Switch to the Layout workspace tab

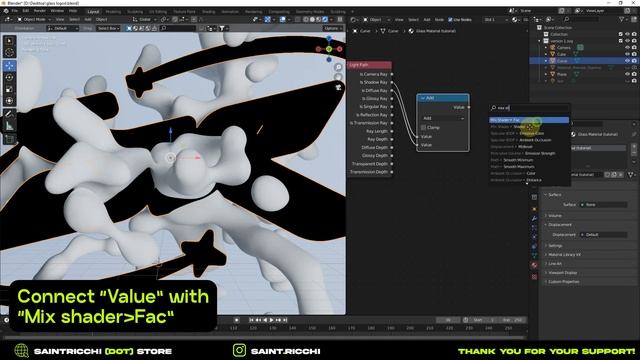(x=93, y=12)
